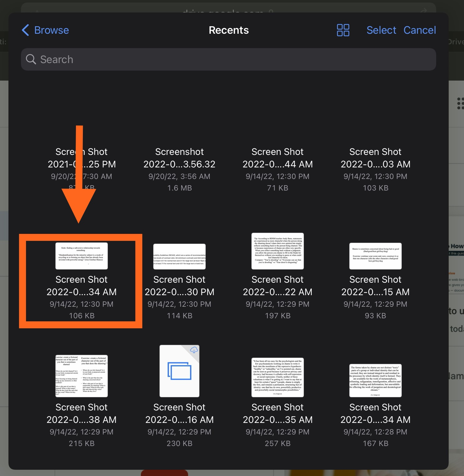The image size is (464, 476).
Task: Click the 215 KB file size label
Action: tap(82, 444)
